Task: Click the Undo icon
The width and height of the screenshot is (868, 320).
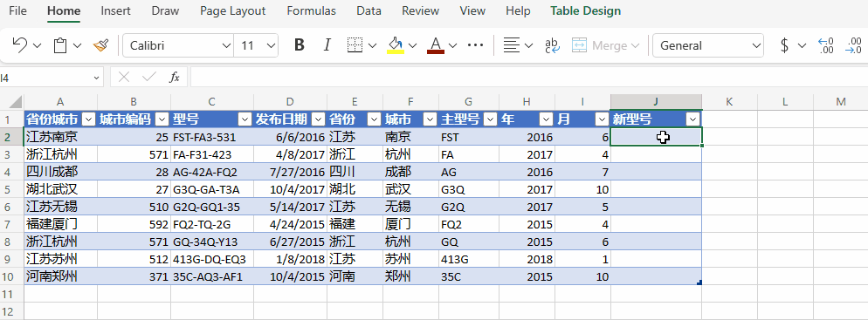Action: coord(20,45)
